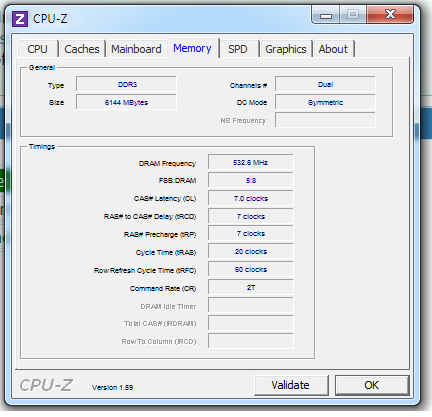Confirm with the OK button

click(372, 385)
